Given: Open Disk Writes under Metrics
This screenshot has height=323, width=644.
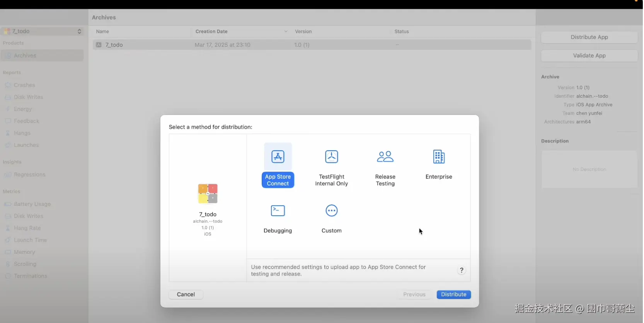Looking at the screenshot, I should click(28, 216).
